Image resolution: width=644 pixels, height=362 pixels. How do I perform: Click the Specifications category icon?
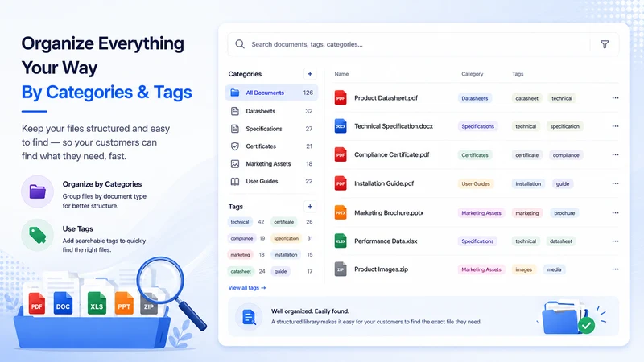coord(235,129)
